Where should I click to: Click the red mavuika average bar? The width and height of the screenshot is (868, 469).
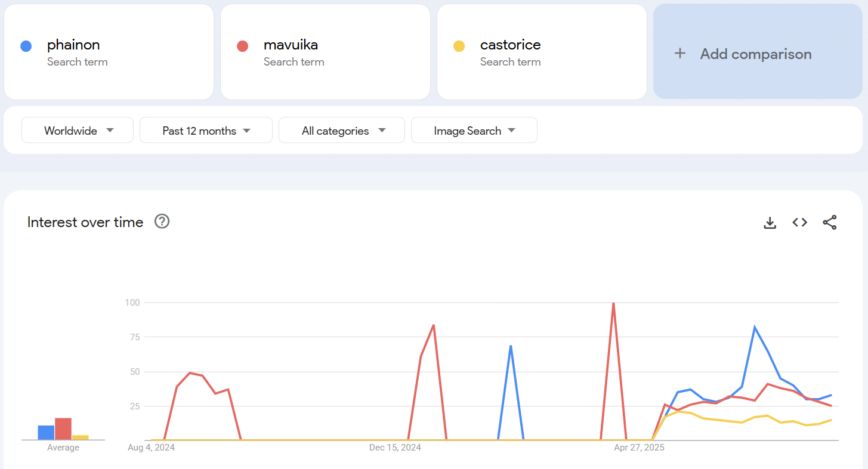[x=63, y=429]
